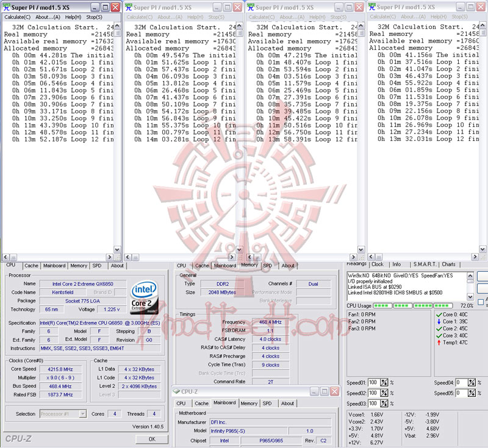Open Calculate(C) menu in fourth Super PI window

click(x=383, y=16)
